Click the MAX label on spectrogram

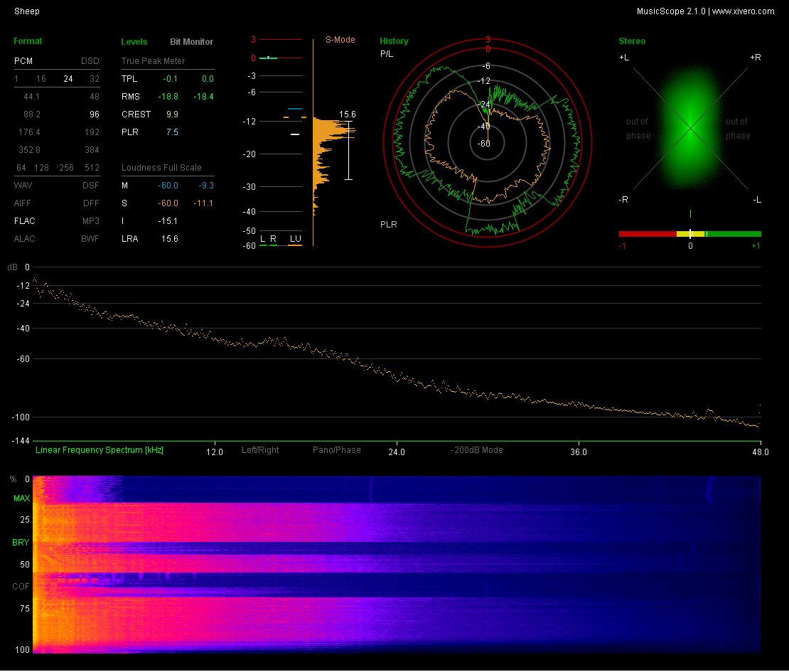(22, 498)
